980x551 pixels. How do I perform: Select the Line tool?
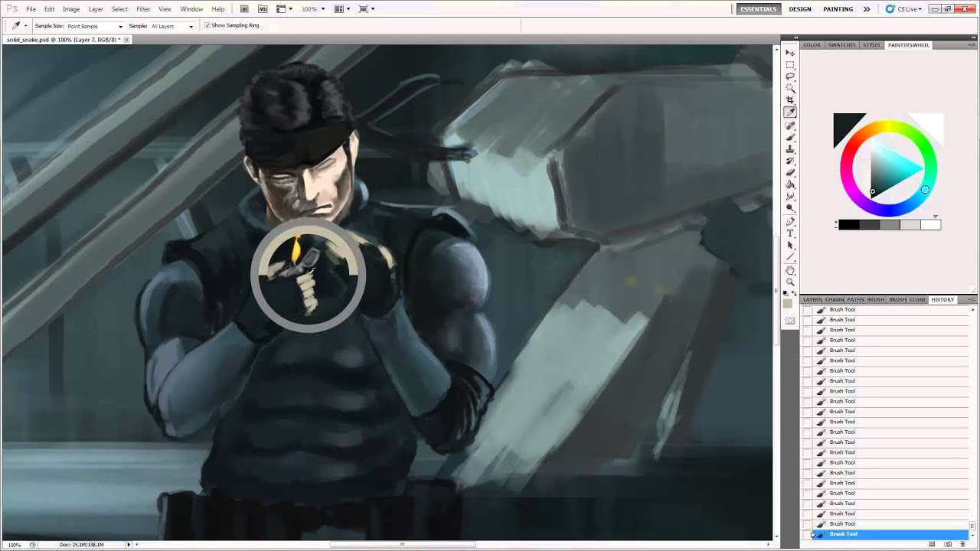click(790, 257)
